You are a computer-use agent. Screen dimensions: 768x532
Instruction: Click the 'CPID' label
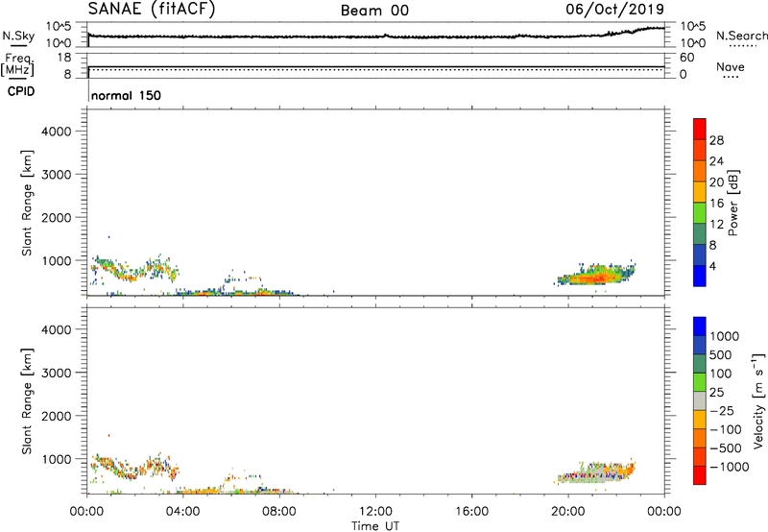pos(21,91)
